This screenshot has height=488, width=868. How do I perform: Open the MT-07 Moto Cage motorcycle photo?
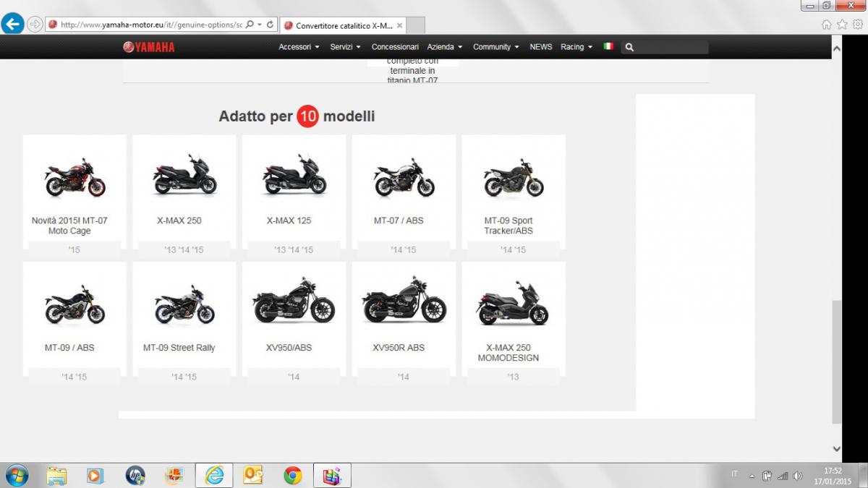tap(75, 176)
